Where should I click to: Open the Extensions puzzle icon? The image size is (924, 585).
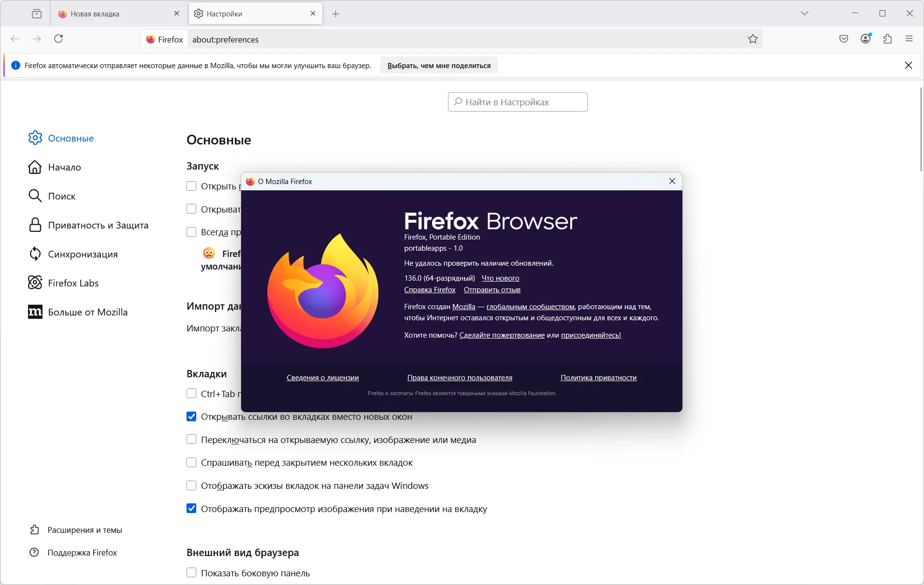[887, 39]
